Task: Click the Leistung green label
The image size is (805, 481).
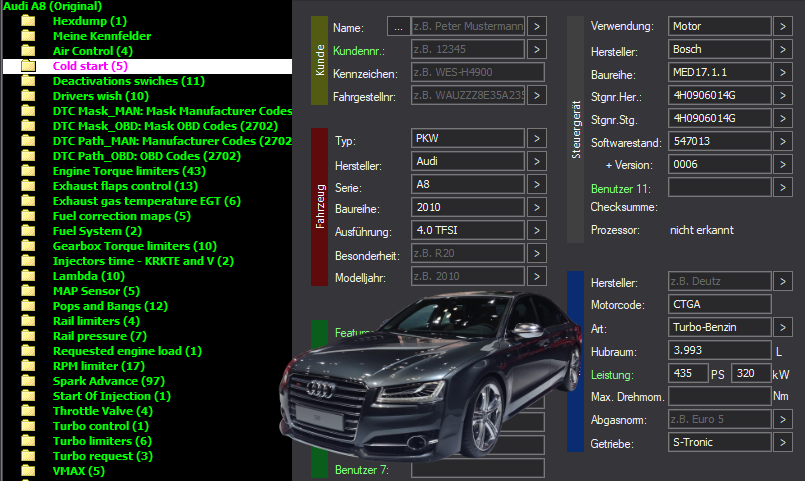Action: [x=612, y=375]
